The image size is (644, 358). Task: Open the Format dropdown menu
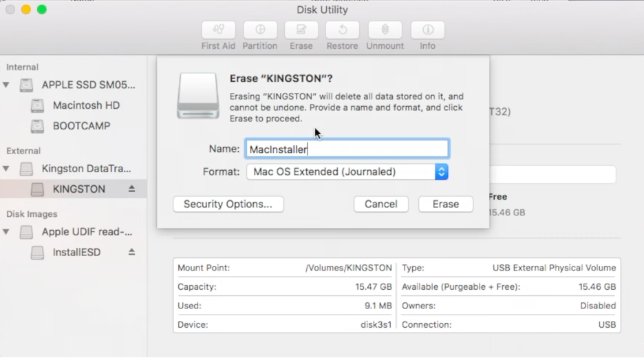click(x=347, y=172)
